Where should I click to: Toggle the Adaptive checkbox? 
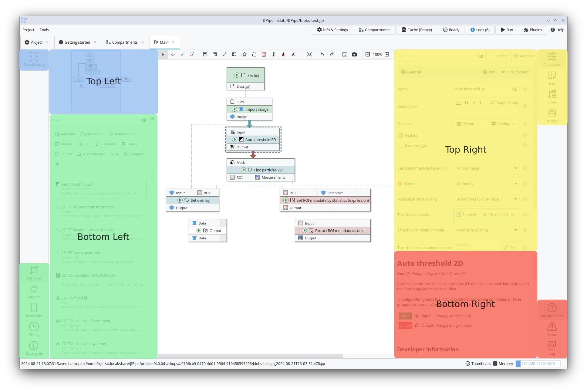click(516, 56)
